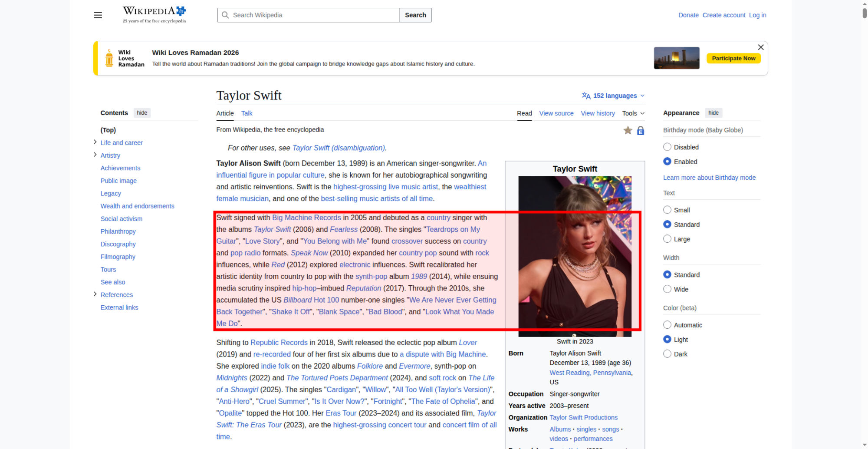Click the page protection padlock icon
Screen dimensions: 868x449
tap(640, 131)
